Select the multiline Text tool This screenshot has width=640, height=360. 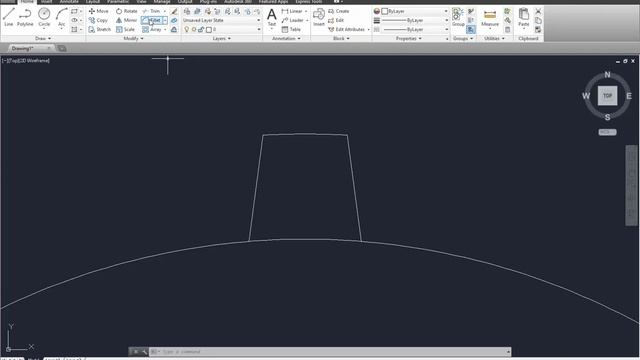click(x=271, y=17)
